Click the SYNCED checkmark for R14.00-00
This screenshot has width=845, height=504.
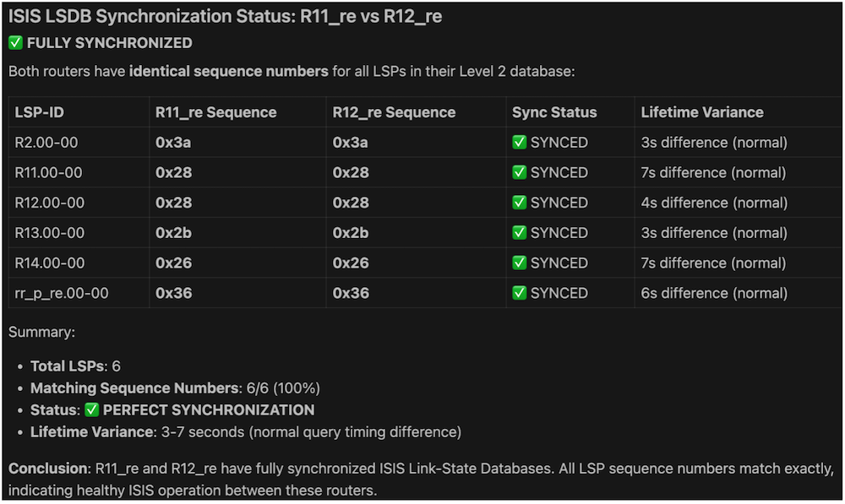pos(520,263)
